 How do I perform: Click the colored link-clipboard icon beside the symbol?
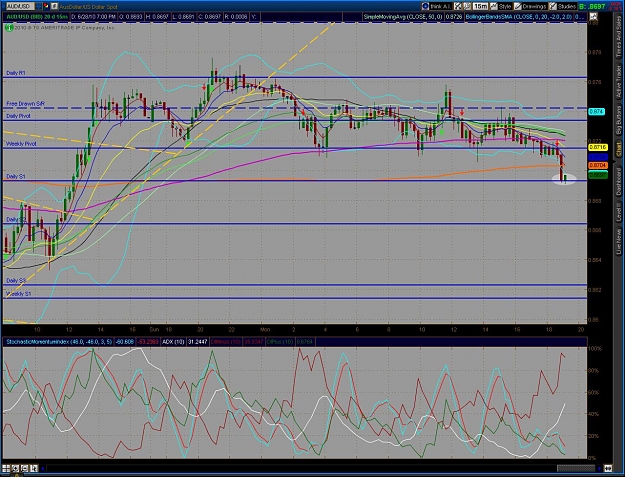[x=45, y=6]
